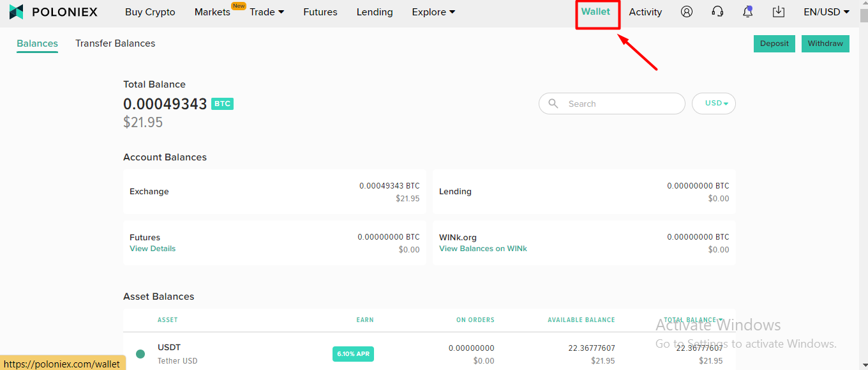Image resolution: width=868 pixels, height=370 pixels.
Task: Click the total balance 0.00049343 value
Action: click(x=165, y=104)
